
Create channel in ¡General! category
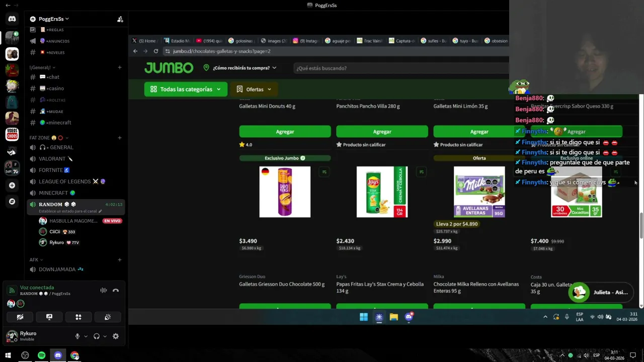point(120,67)
